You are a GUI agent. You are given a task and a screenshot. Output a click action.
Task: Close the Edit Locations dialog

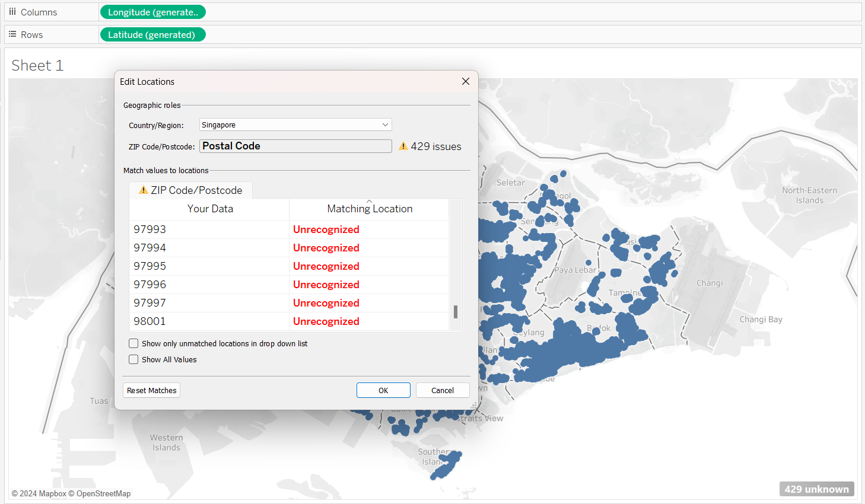click(x=466, y=82)
